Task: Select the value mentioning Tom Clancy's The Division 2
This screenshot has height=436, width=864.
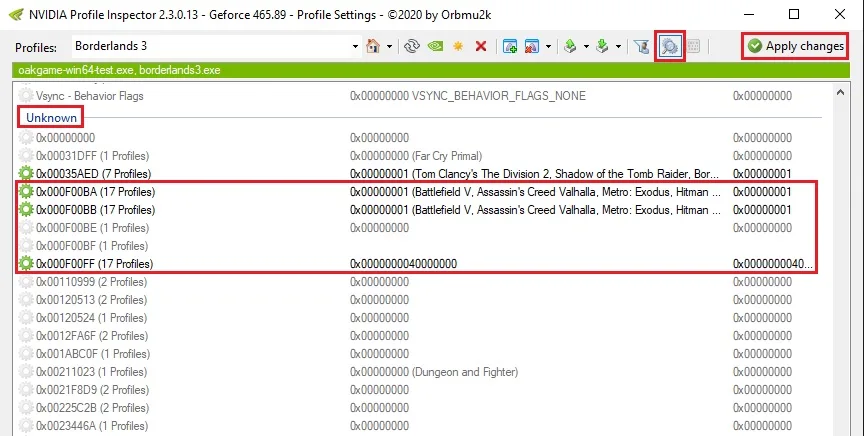Action: (x=534, y=174)
